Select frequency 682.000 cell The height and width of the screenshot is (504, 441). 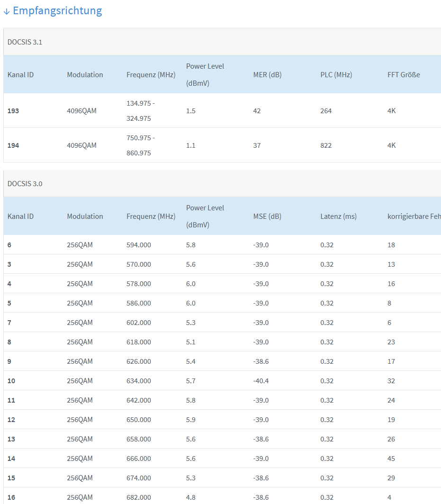point(138,497)
